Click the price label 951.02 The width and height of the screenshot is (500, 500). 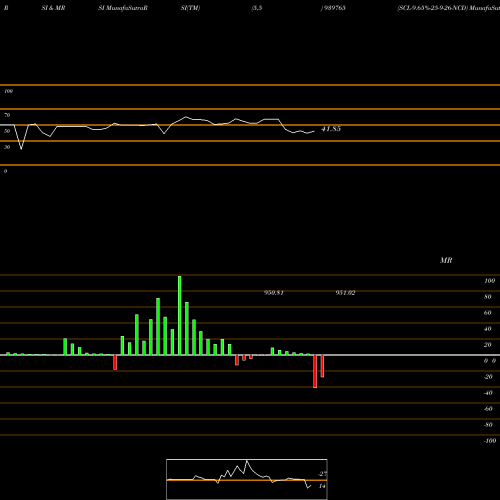click(x=345, y=293)
